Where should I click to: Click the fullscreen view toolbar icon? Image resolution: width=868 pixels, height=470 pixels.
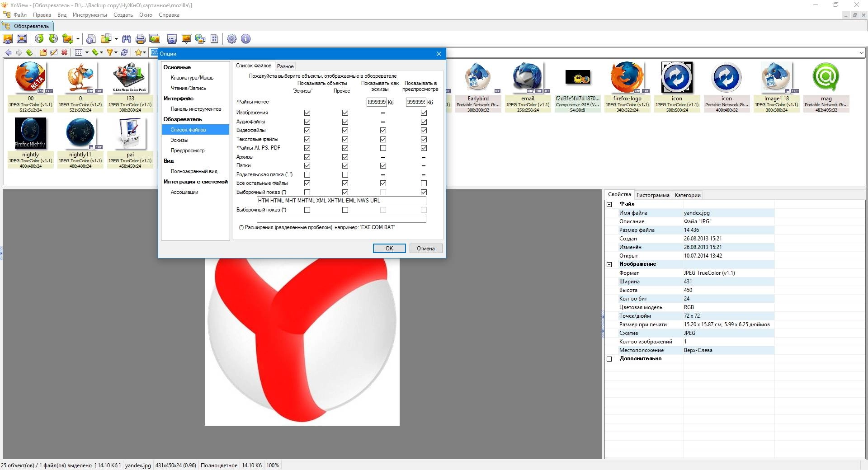point(21,39)
